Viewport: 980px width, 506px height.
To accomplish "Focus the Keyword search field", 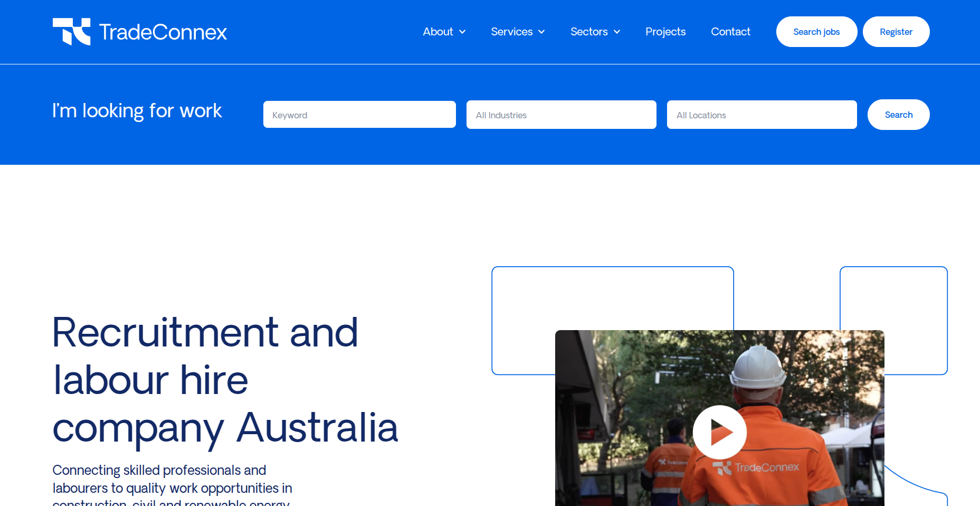I will click(x=359, y=115).
